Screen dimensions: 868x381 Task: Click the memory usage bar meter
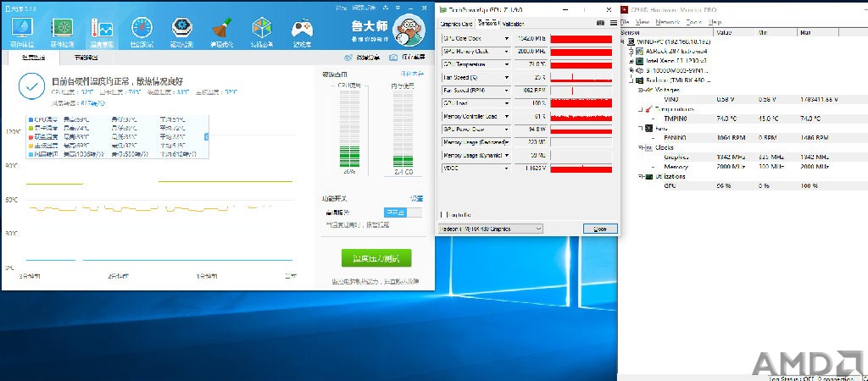tap(403, 129)
